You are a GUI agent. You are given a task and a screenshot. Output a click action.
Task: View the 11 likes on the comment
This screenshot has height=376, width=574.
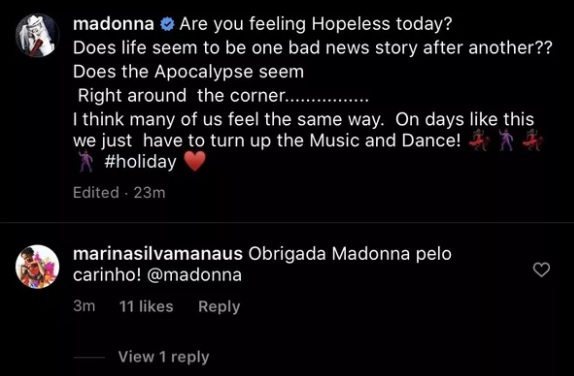click(x=146, y=306)
